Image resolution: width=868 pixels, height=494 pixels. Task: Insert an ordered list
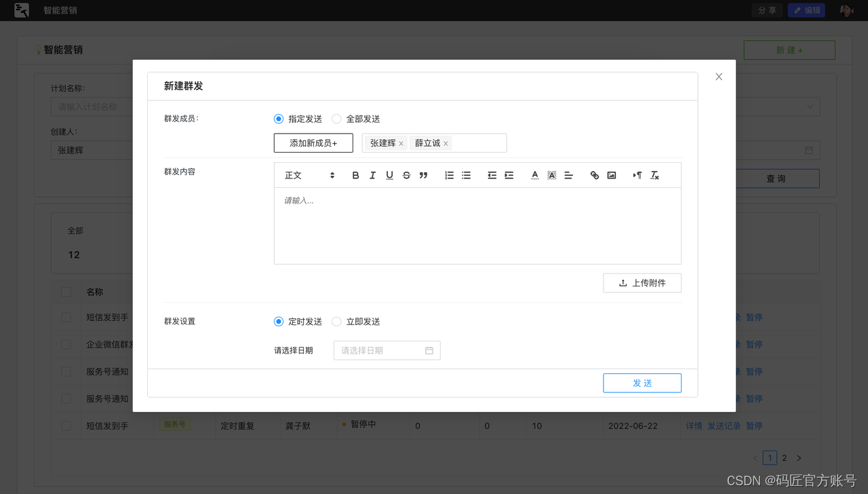click(x=449, y=174)
